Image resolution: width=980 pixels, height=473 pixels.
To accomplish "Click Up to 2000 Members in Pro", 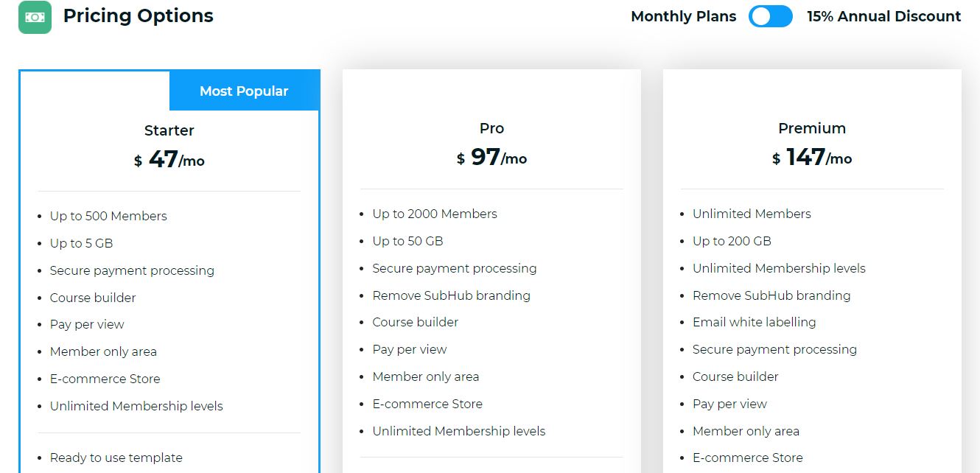I will tap(435, 214).
